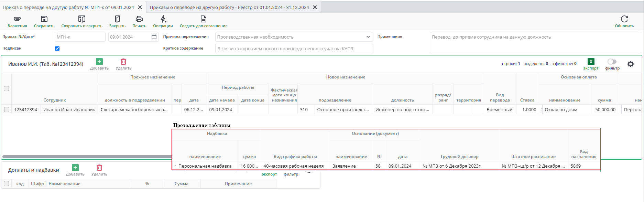Click the Сохранить save icon
This screenshot has height=202, width=644.
44,19
